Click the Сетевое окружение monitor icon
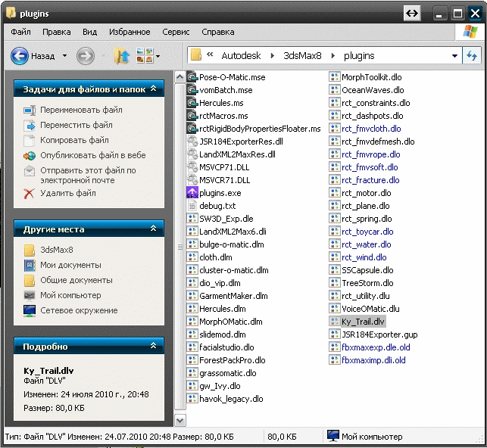This screenshot has width=487, height=448. pyautogui.click(x=30, y=311)
